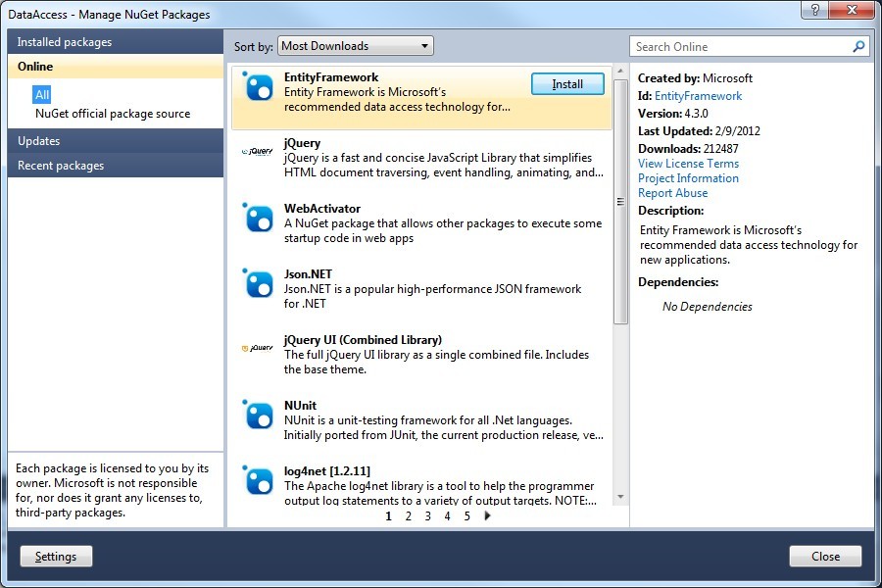The image size is (882, 588).
Task: Click the Report Abuse link
Action: pyautogui.click(x=672, y=193)
